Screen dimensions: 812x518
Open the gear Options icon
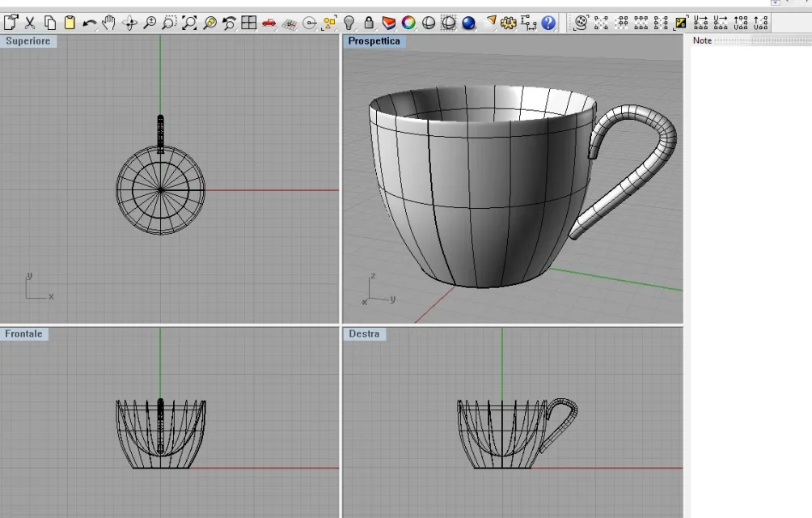coord(509,23)
